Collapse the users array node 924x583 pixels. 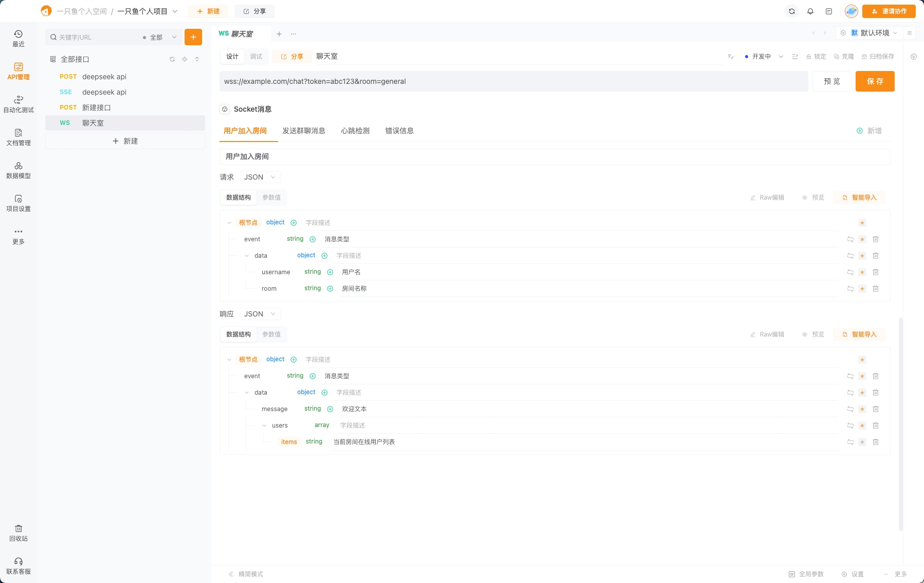tap(264, 426)
